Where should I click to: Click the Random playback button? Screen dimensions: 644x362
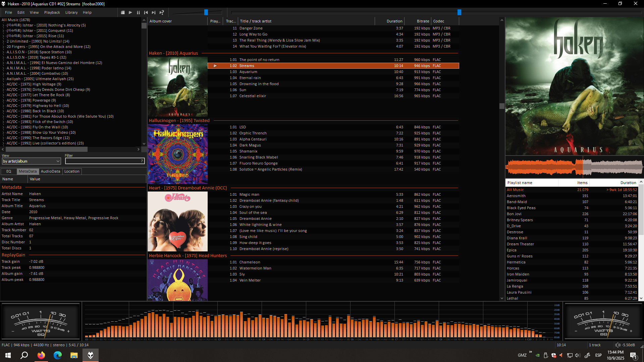[x=162, y=12]
